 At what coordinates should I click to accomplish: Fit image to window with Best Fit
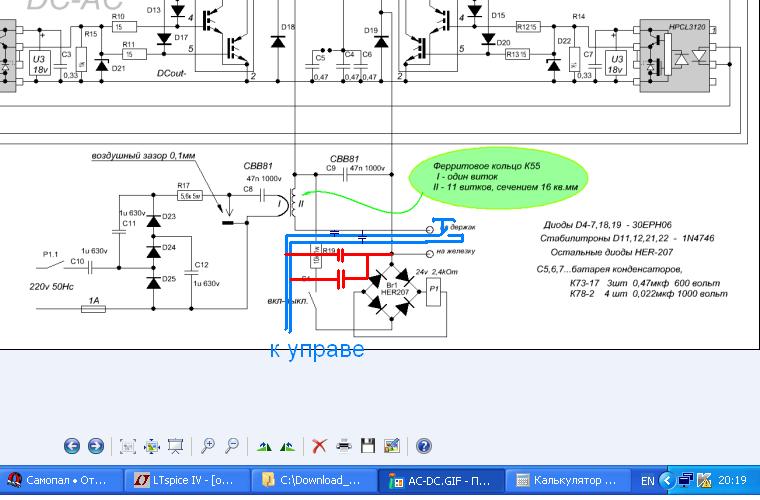coord(128,446)
